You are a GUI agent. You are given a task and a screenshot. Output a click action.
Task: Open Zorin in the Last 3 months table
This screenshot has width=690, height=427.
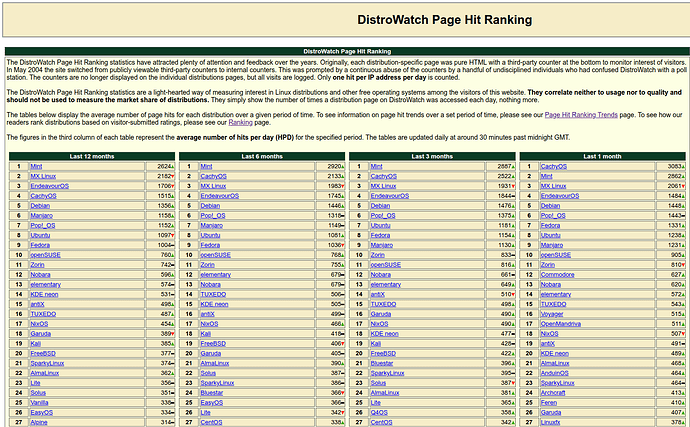(378, 255)
